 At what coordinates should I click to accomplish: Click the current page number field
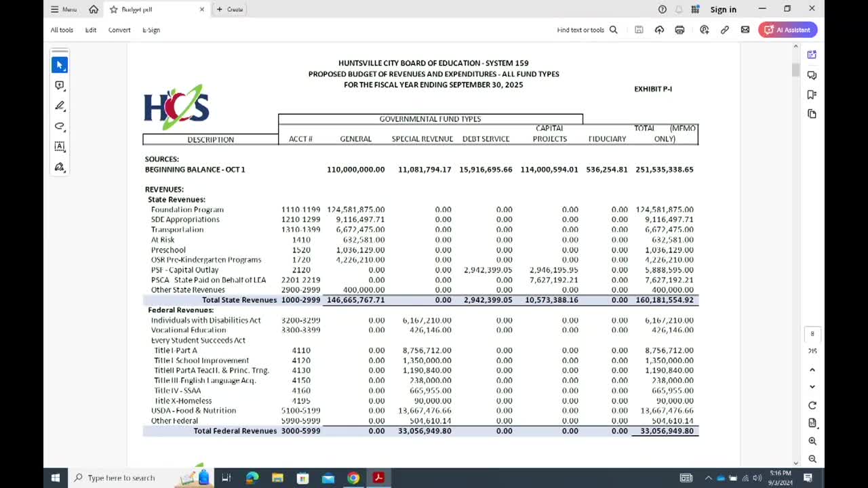[x=812, y=333]
